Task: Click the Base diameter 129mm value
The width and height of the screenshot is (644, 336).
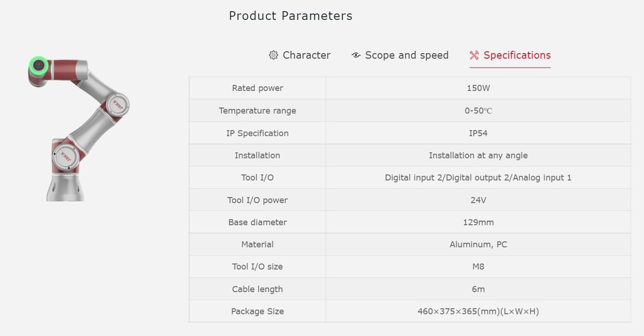Action: point(478,222)
